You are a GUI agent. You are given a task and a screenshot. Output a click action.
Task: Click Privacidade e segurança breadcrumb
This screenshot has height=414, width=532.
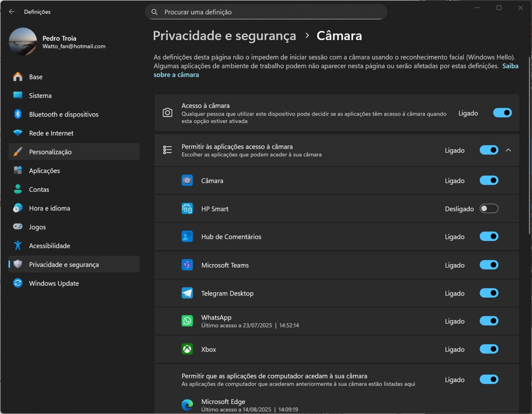tap(224, 36)
